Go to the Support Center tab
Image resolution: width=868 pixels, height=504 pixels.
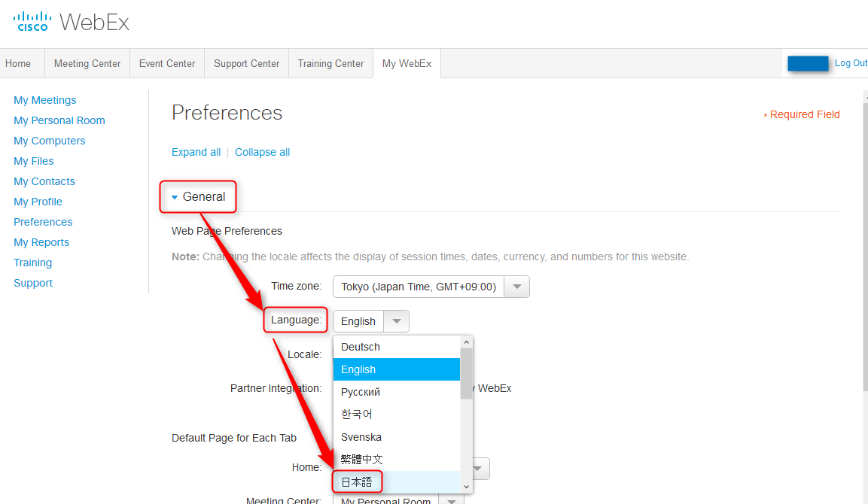[x=247, y=64]
